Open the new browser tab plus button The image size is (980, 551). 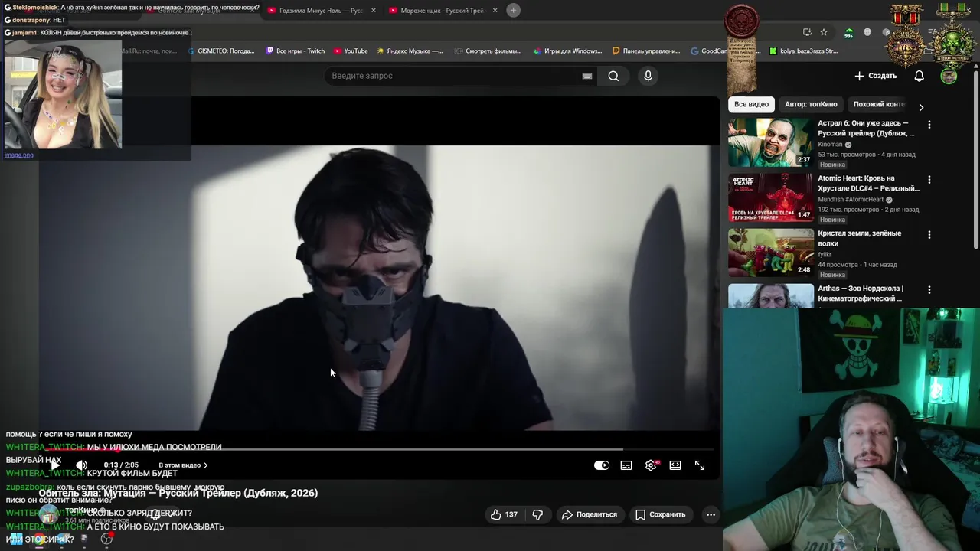(x=513, y=10)
